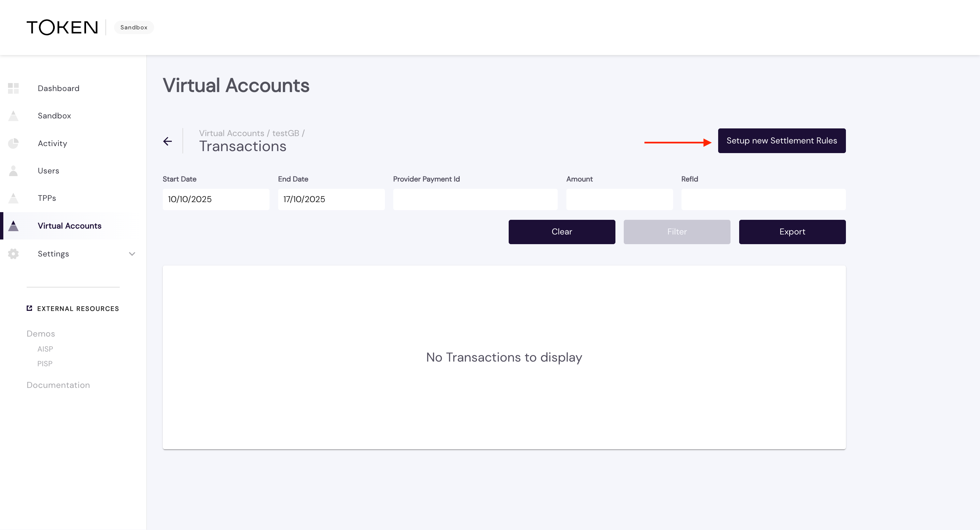Viewport: 980px width, 530px height.
Task: Go back using the left arrow icon
Action: coord(167,141)
